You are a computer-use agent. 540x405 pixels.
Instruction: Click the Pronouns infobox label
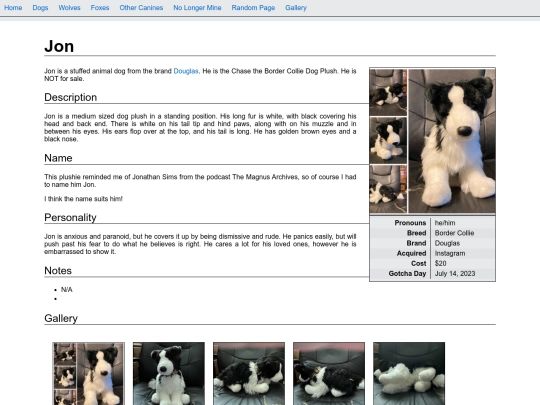click(x=410, y=223)
